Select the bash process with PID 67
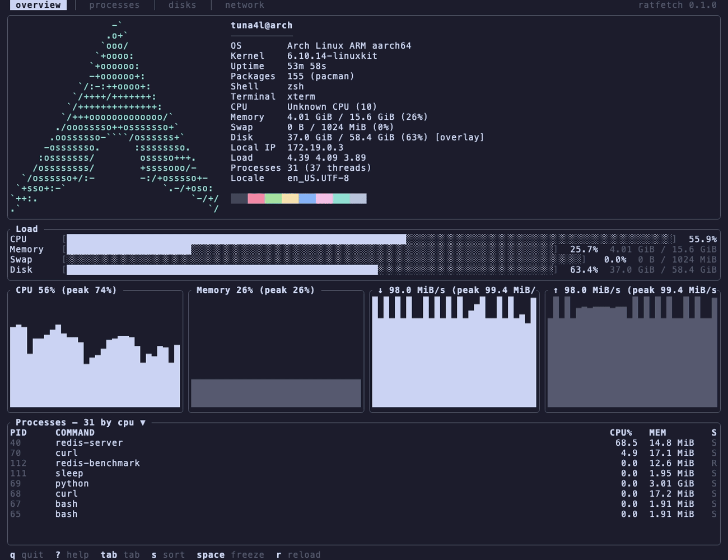This screenshot has width=728, height=560. click(363, 504)
